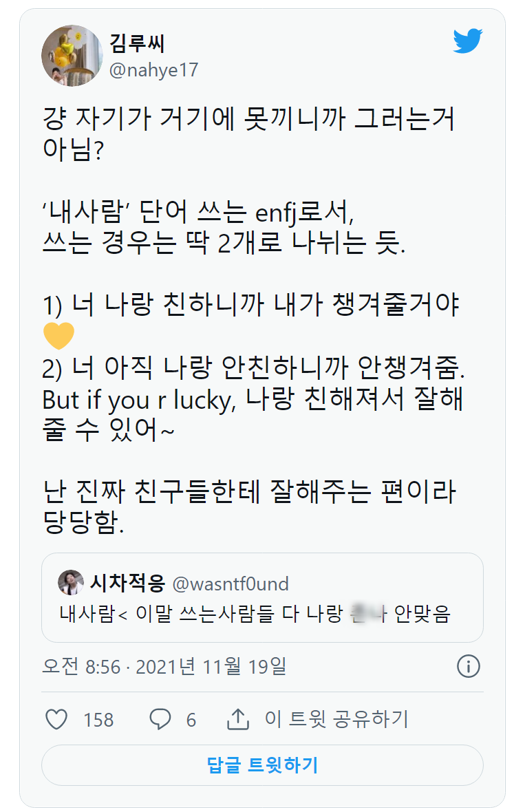Click the Twitter bird logo
The height and width of the screenshot is (812, 525).
click(468, 41)
